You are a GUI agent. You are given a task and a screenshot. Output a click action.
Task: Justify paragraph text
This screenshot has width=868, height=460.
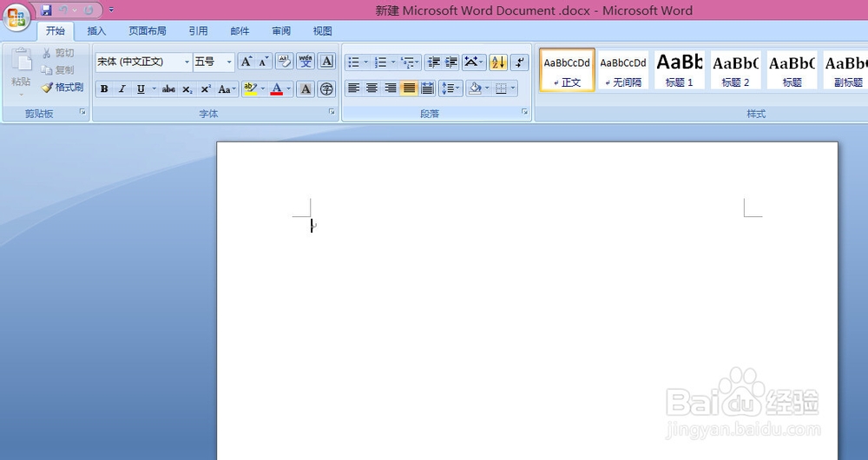pos(409,88)
